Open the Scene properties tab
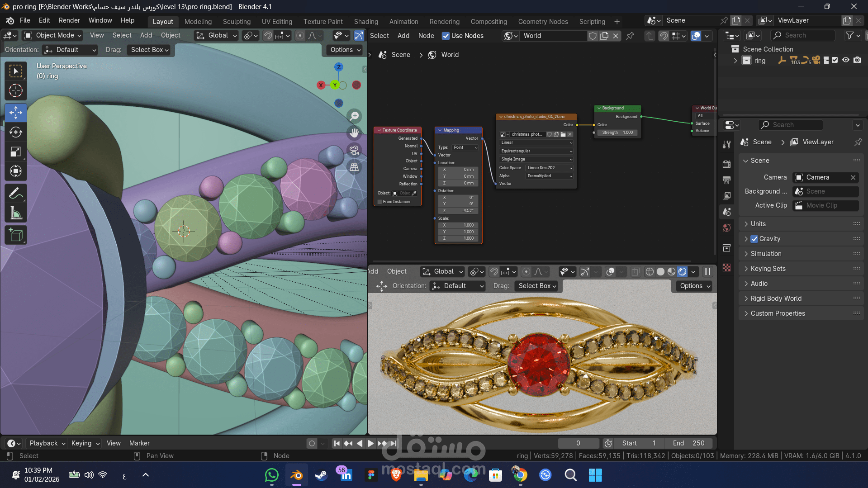Image resolution: width=868 pixels, height=488 pixels. (726, 212)
